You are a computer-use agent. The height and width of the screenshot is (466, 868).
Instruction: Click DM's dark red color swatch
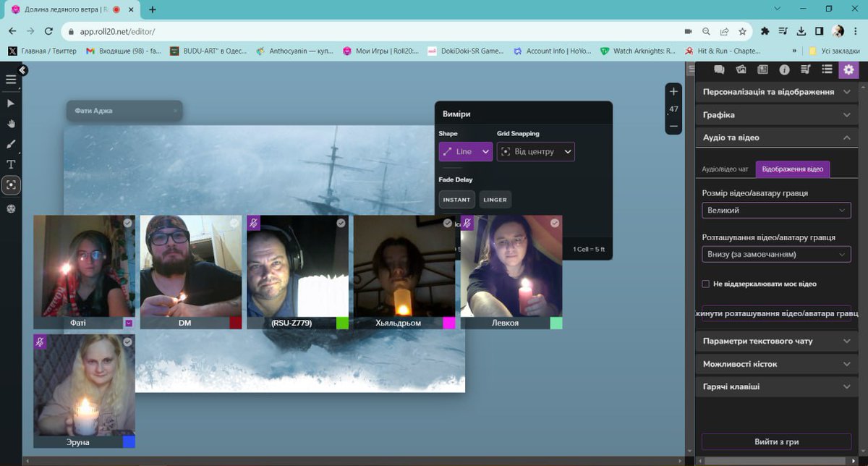click(235, 323)
